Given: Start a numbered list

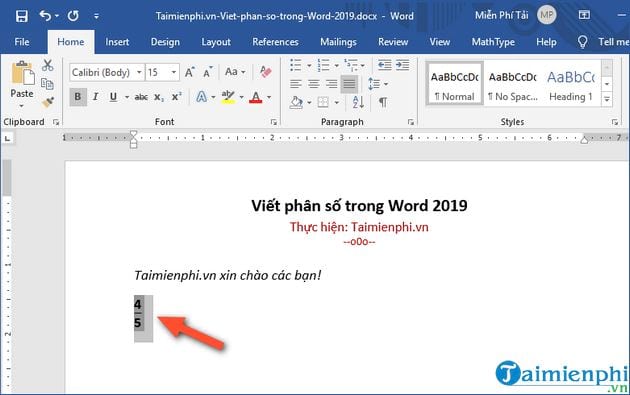Looking at the screenshot, I should pyautogui.click(x=323, y=65).
